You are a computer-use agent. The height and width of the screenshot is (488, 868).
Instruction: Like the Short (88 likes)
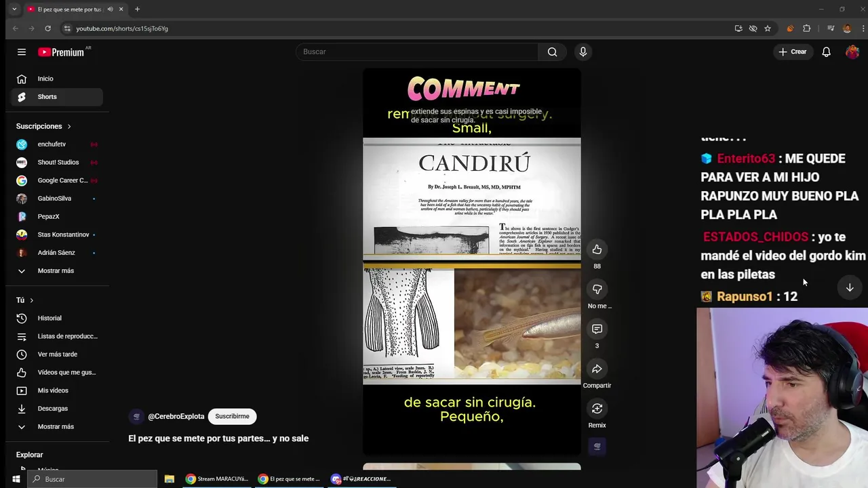[597, 249]
